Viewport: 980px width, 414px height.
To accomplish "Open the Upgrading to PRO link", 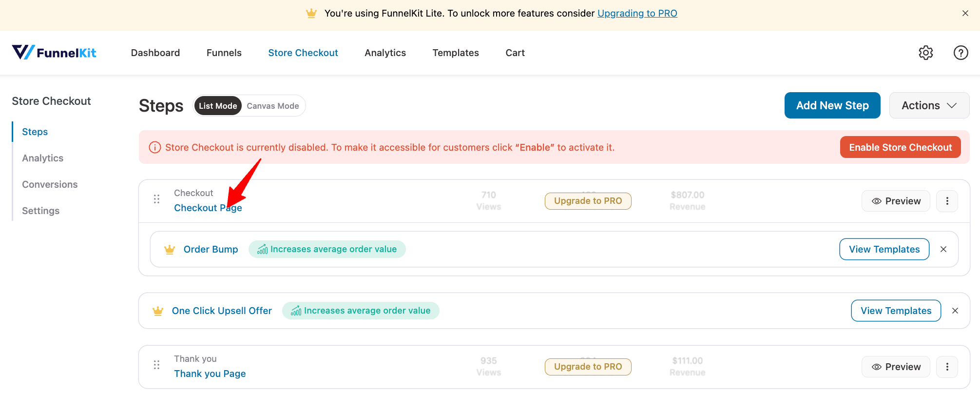I will pos(637,13).
